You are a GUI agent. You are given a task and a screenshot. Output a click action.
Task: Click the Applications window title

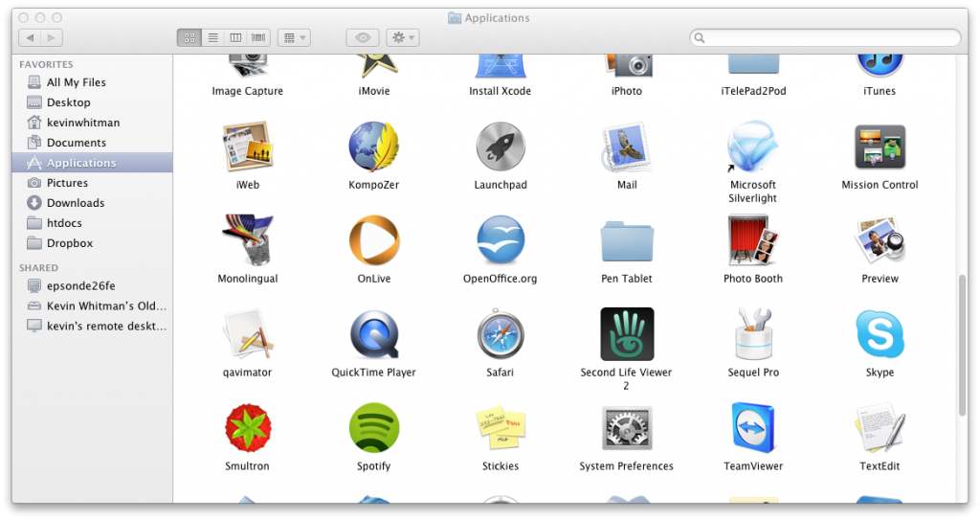[x=497, y=18]
